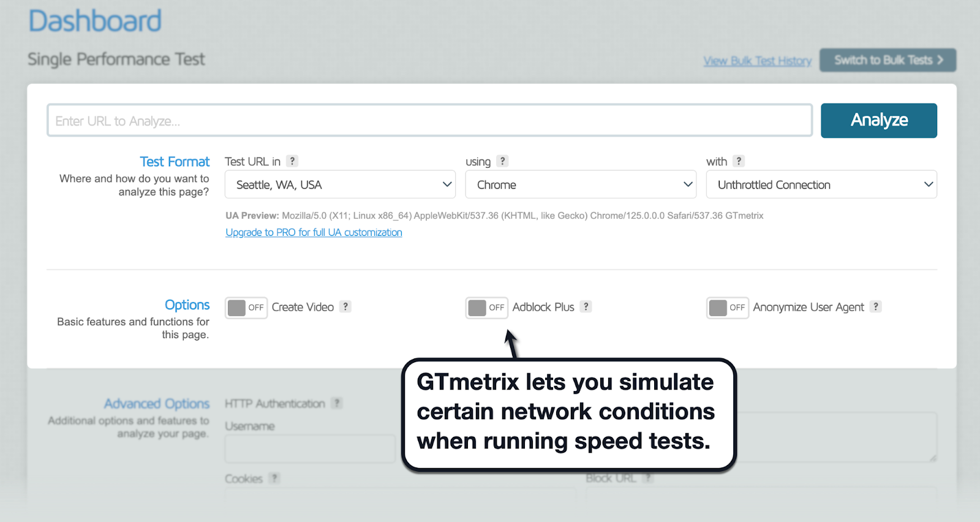Click help icon next to Create Video

(345, 306)
